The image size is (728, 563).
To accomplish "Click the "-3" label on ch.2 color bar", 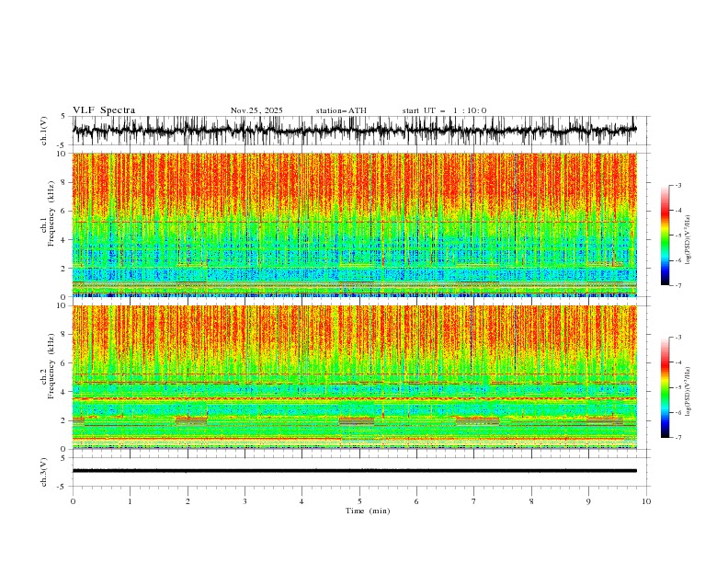I will pos(678,338).
